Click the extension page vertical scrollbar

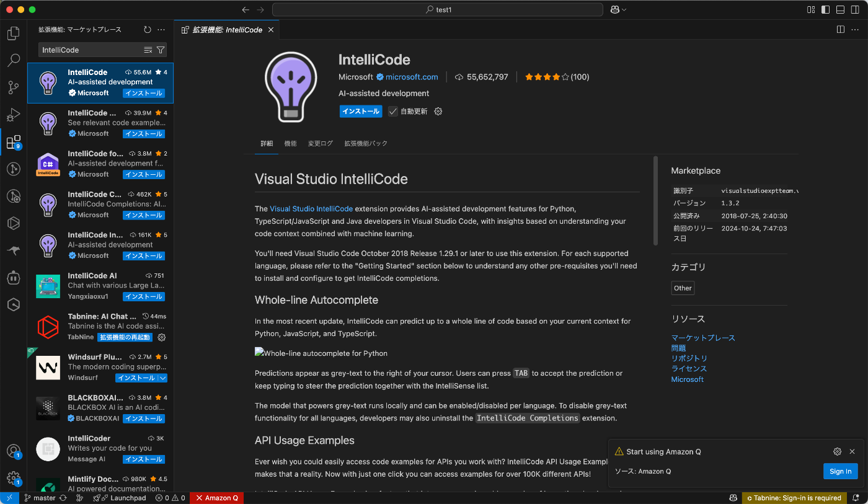pyautogui.click(x=655, y=200)
